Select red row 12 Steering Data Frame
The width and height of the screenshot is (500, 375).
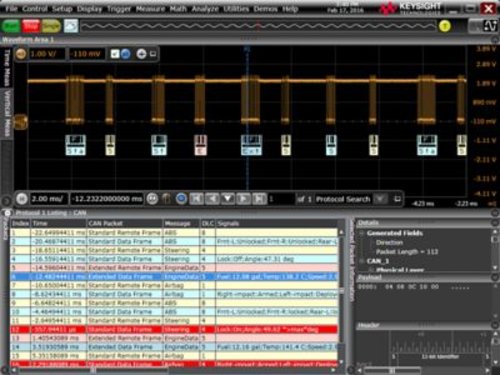click(174, 329)
